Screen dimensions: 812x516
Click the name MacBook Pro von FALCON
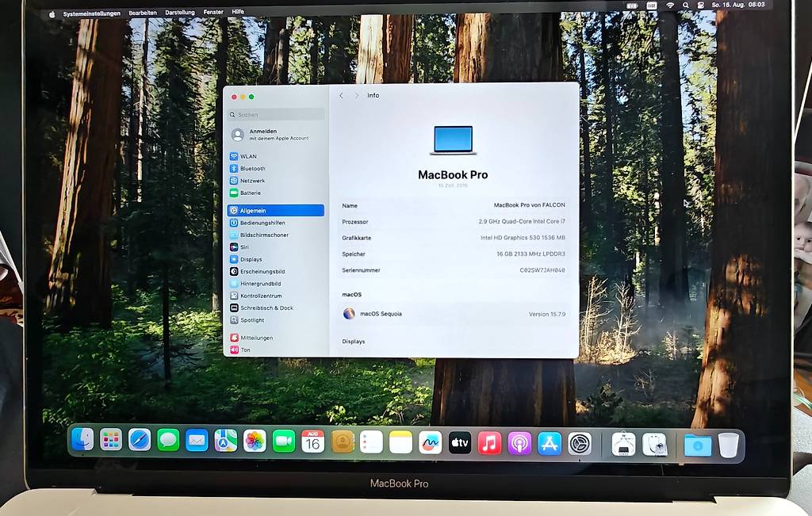tap(529, 205)
